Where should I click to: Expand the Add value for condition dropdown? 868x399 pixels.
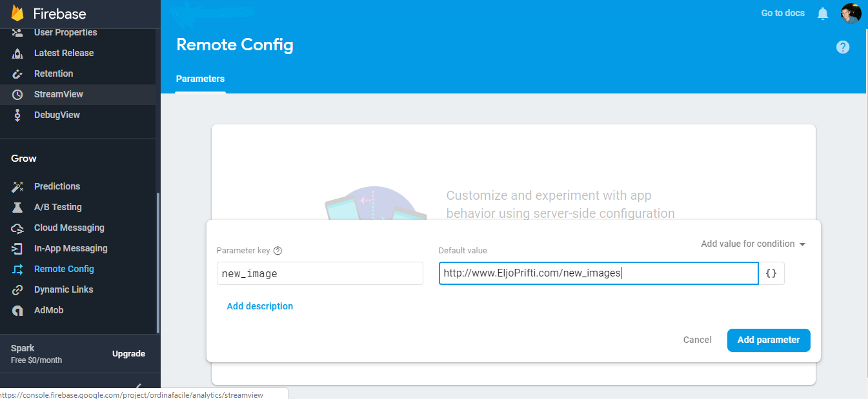(753, 244)
